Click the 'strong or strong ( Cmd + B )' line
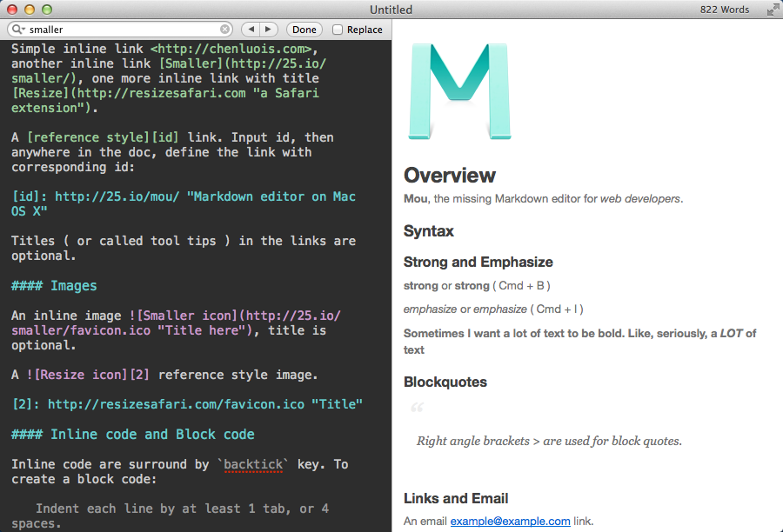Screen dimensions: 783x532 coord(477,286)
